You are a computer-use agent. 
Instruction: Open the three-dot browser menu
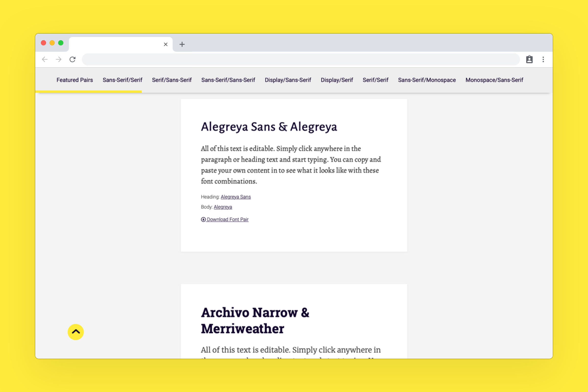(x=543, y=59)
